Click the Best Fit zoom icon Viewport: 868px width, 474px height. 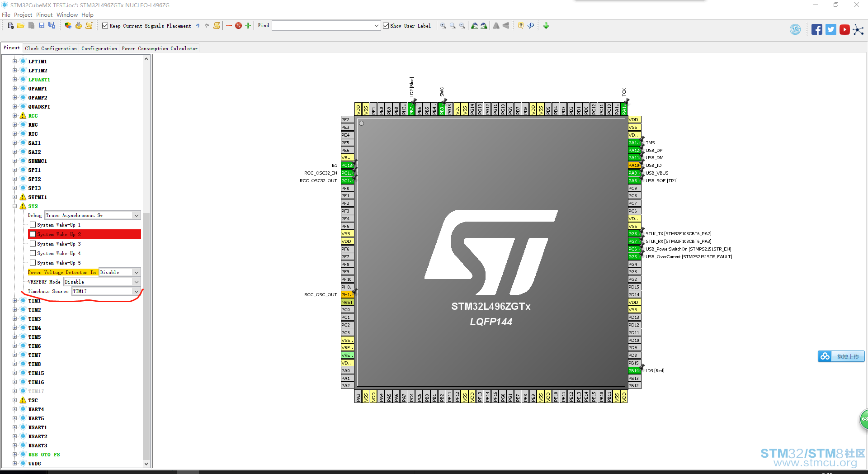click(453, 26)
